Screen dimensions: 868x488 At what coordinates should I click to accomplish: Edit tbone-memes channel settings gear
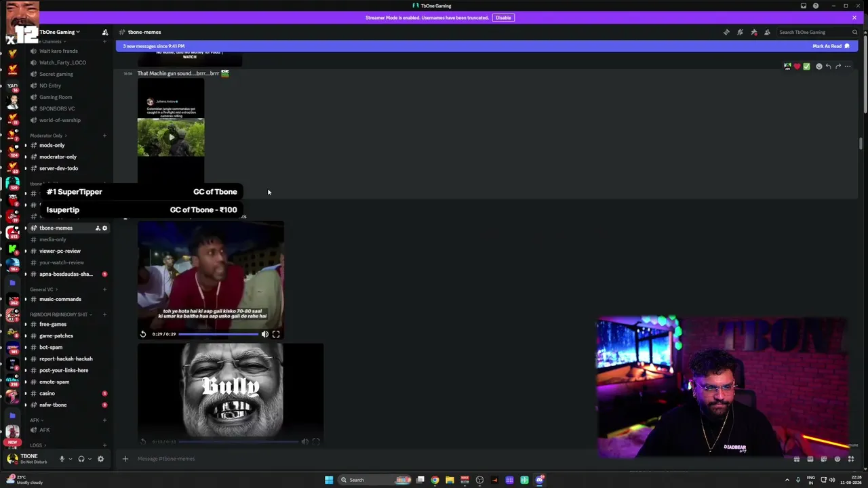104,228
